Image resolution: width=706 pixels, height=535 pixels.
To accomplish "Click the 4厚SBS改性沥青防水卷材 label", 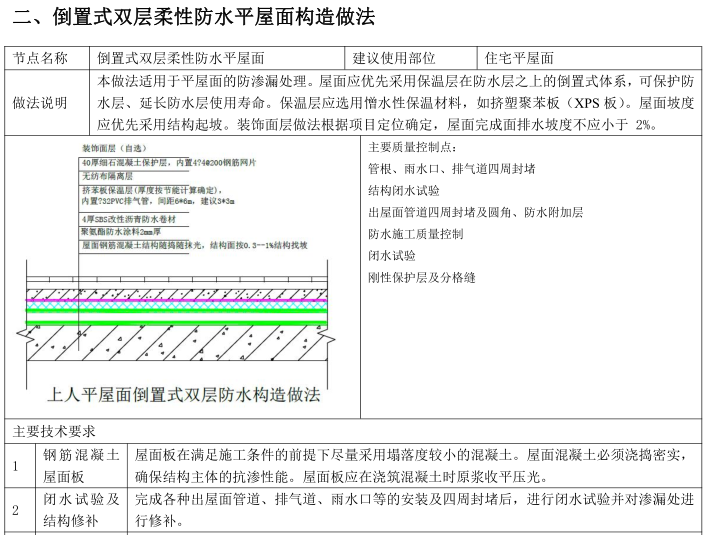I will click(x=133, y=217).
